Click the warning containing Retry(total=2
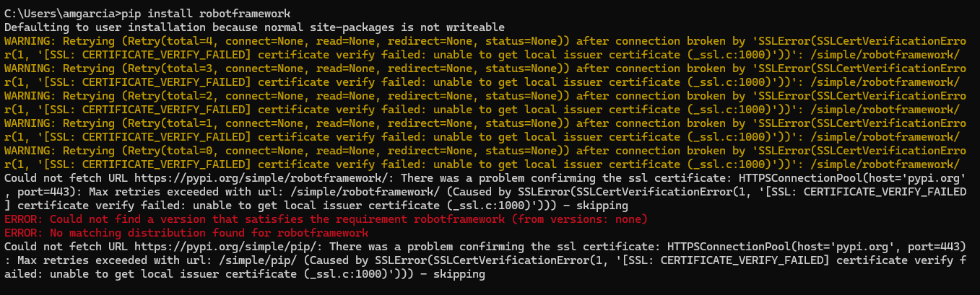This screenshot has width=980, height=295. [x=485, y=103]
